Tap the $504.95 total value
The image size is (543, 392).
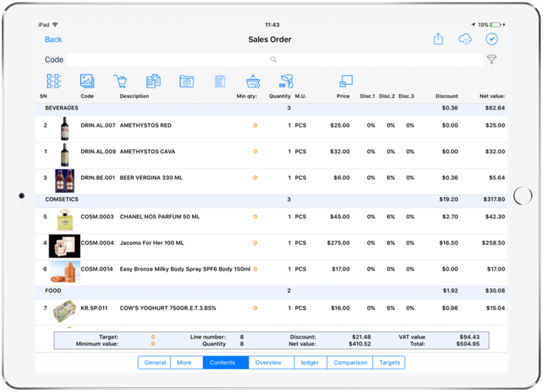(x=468, y=344)
